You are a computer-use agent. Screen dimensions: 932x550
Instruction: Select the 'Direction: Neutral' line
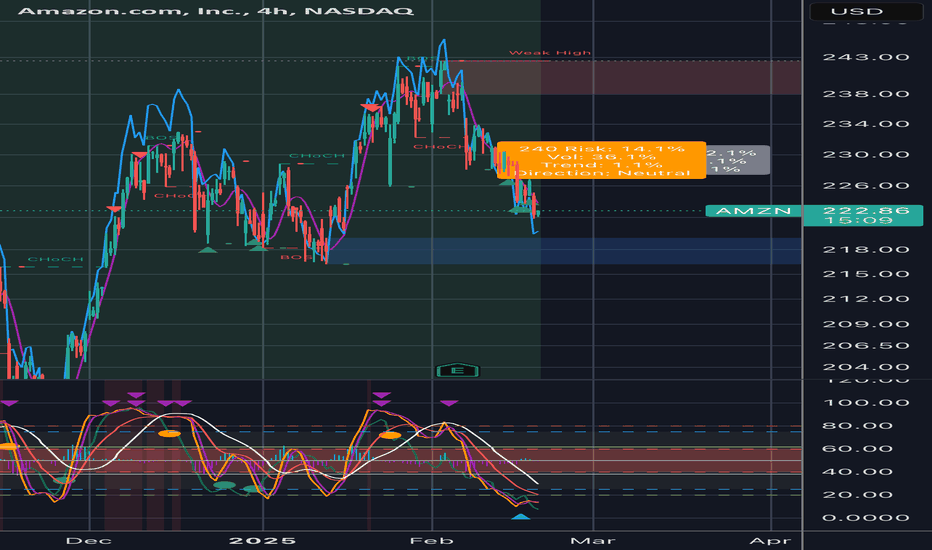[602, 173]
